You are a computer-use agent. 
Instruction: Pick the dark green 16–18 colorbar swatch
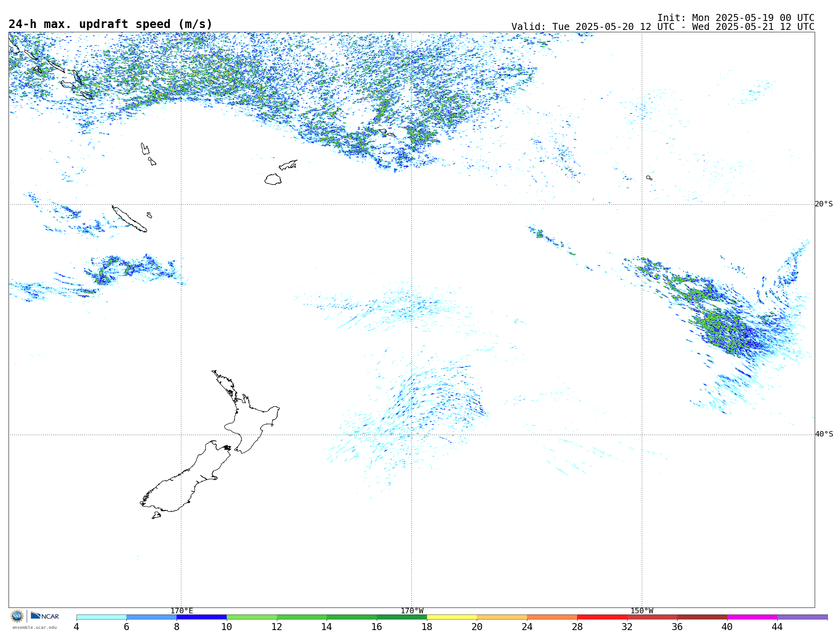(x=402, y=617)
